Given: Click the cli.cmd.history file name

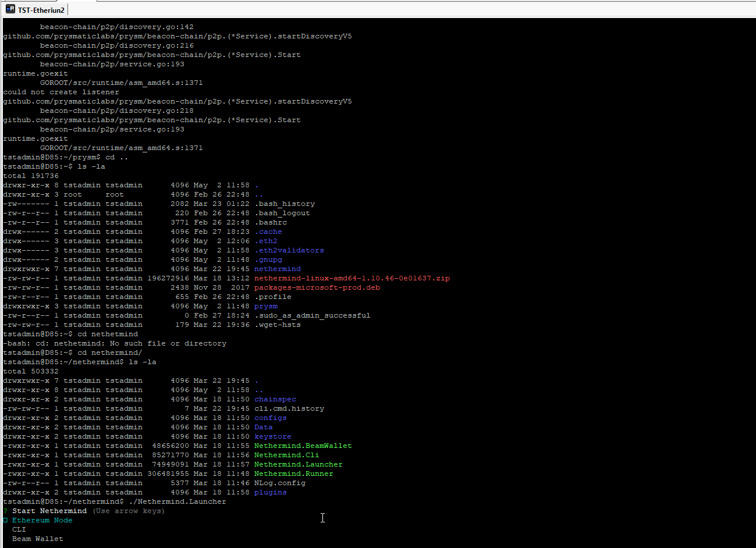Looking at the screenshot, I should point(289,408).
